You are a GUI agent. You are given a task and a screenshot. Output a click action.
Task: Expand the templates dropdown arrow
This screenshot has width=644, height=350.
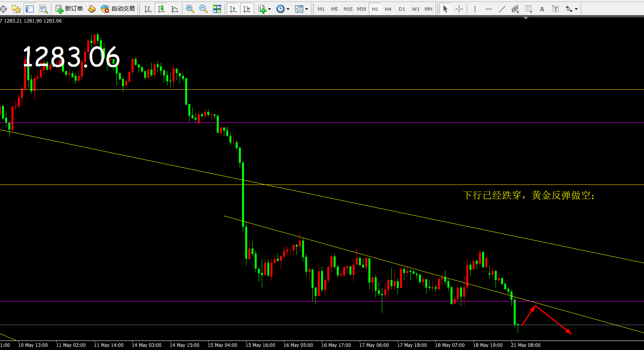tap(306, 9)
